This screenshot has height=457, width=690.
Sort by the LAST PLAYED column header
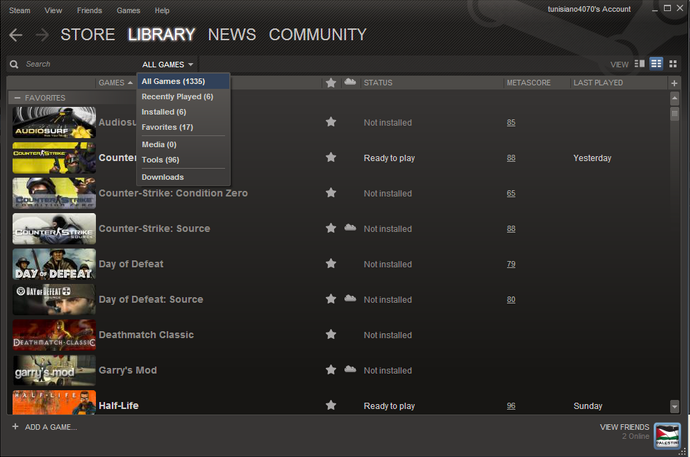(598, 83)
